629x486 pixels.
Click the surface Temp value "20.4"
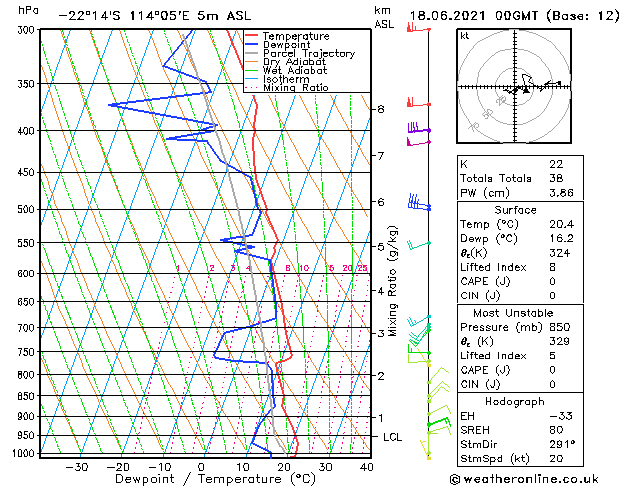(562, 224)
